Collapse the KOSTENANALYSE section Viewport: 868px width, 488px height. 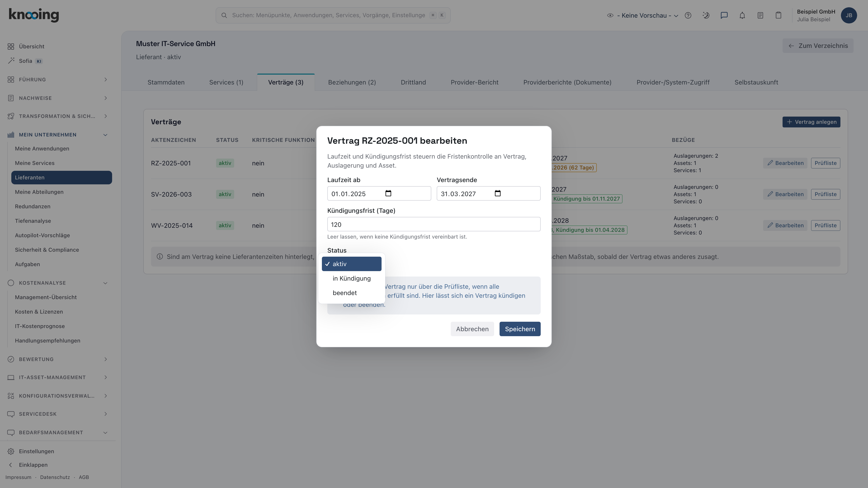click(x=58, y=283)
